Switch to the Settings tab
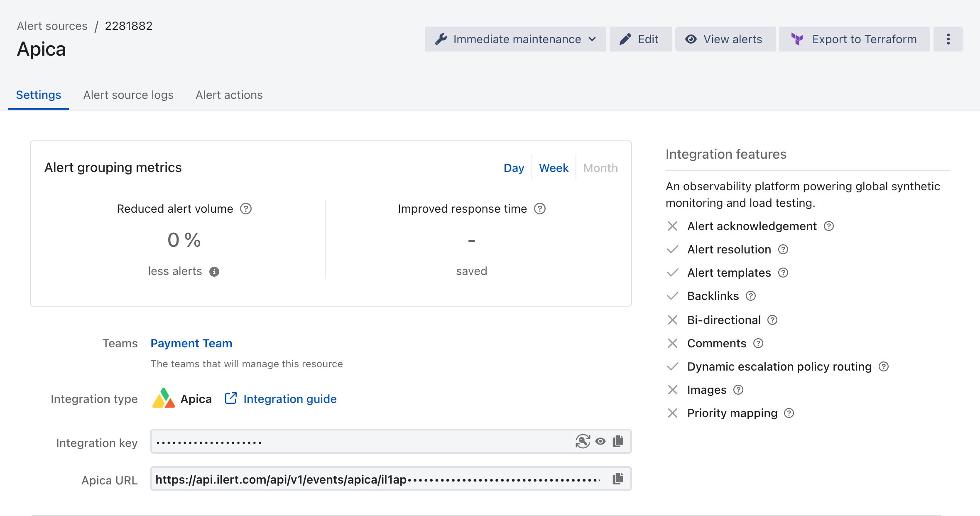This screenshot has width=980, height=516. click(x=39, y=95)
